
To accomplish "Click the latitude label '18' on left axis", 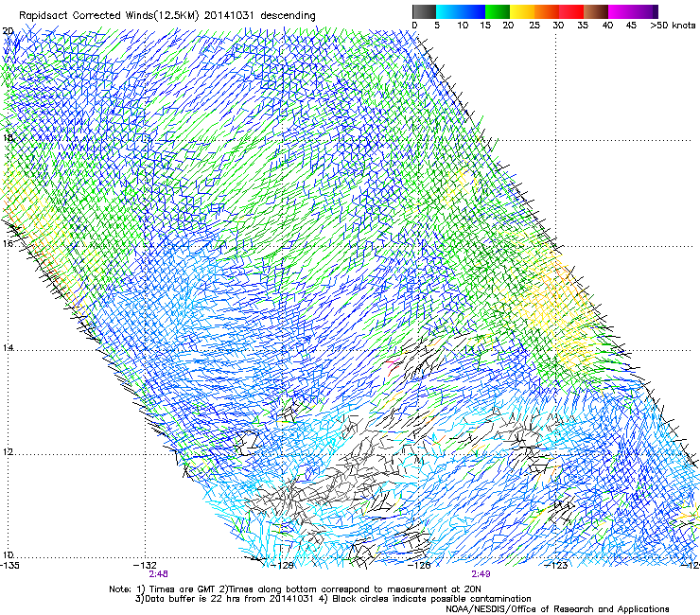I will pyautogui.click(x=8, y=137).
